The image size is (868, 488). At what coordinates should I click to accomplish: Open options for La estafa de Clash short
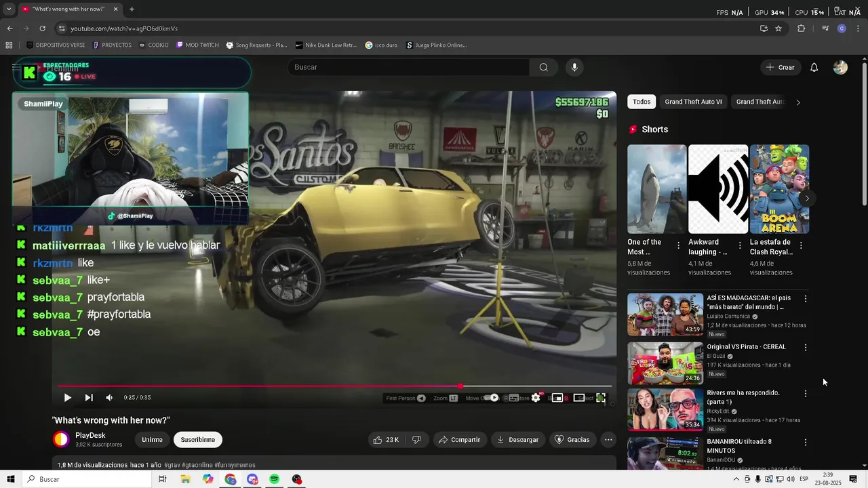(801, 246)
